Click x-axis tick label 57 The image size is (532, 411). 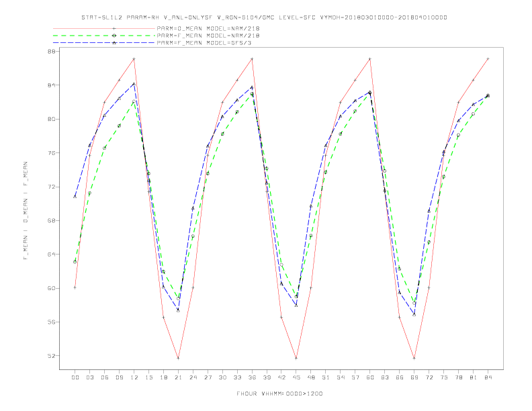click(x=355, y=377)
